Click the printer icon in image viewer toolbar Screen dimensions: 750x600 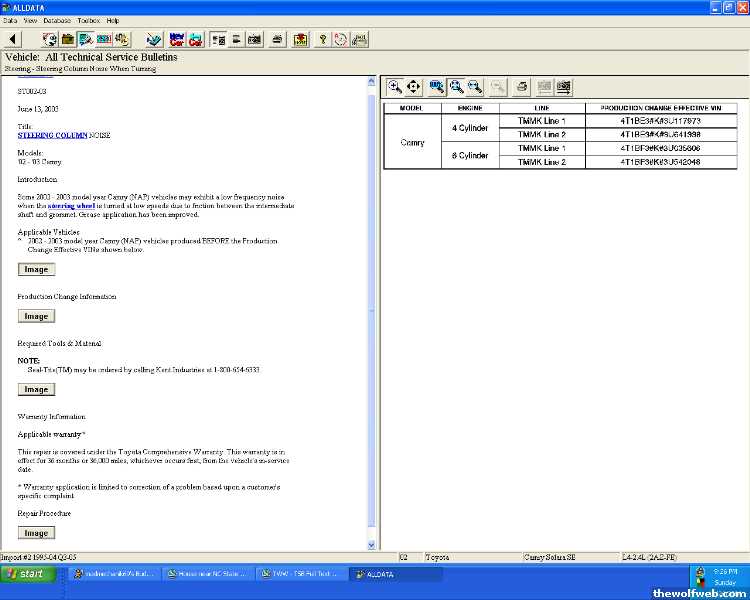point(522,87)
